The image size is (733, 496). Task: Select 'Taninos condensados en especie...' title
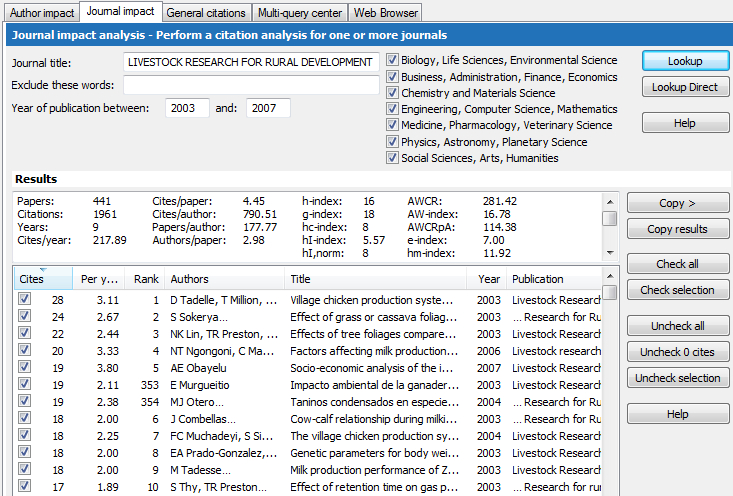click(x=374, y=402)
